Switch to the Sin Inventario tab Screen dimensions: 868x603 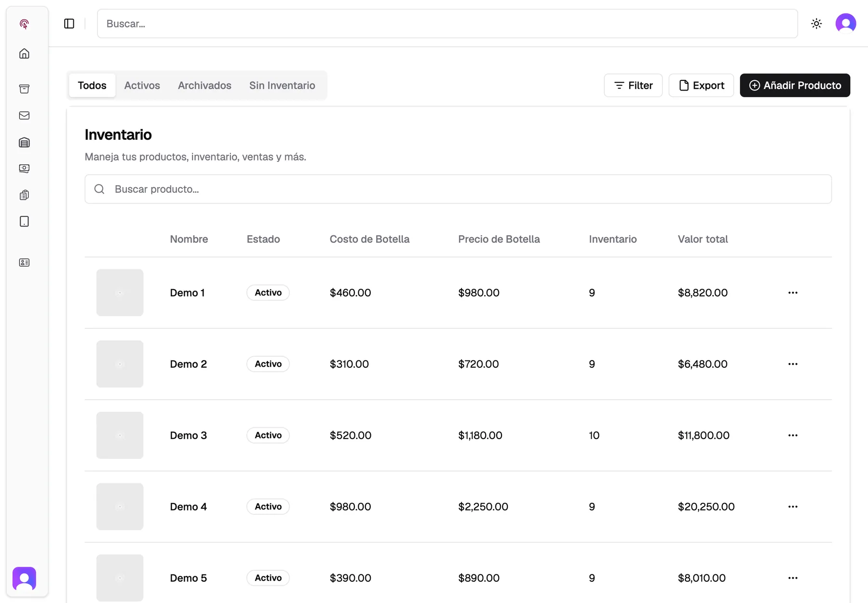click(282, 85)
